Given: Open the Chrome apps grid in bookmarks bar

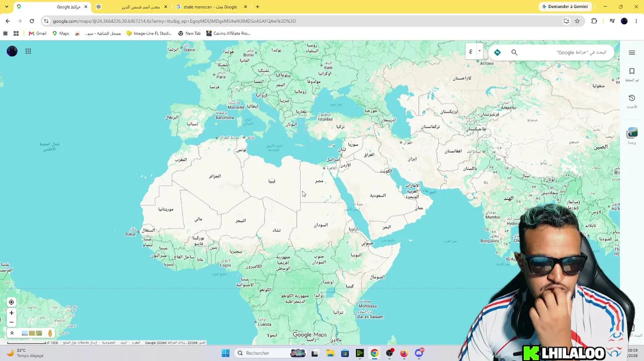Looking at the screenshot, I should 16,34.
